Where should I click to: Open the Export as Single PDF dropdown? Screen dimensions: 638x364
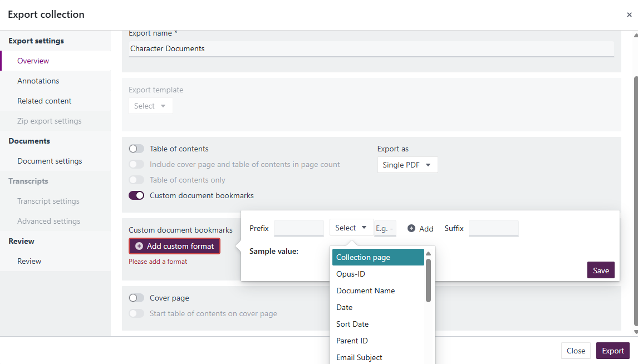point(408,165)
